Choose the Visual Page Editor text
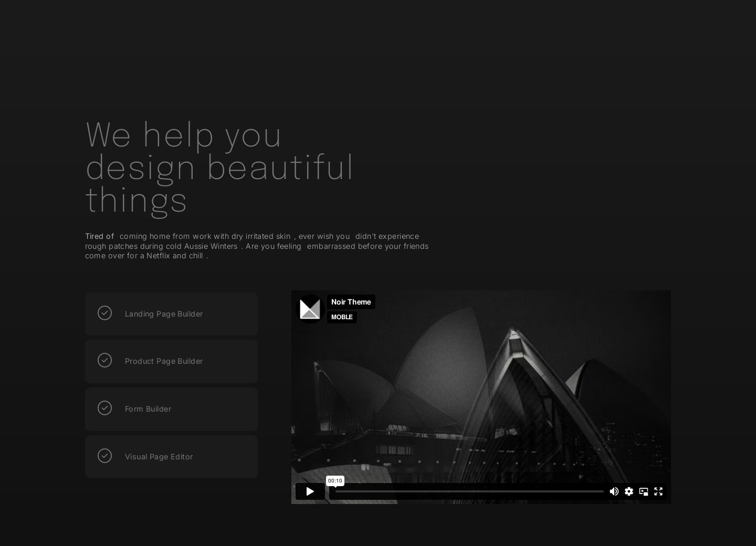Viewport: 756px width, 546px height. click(159, 457)
